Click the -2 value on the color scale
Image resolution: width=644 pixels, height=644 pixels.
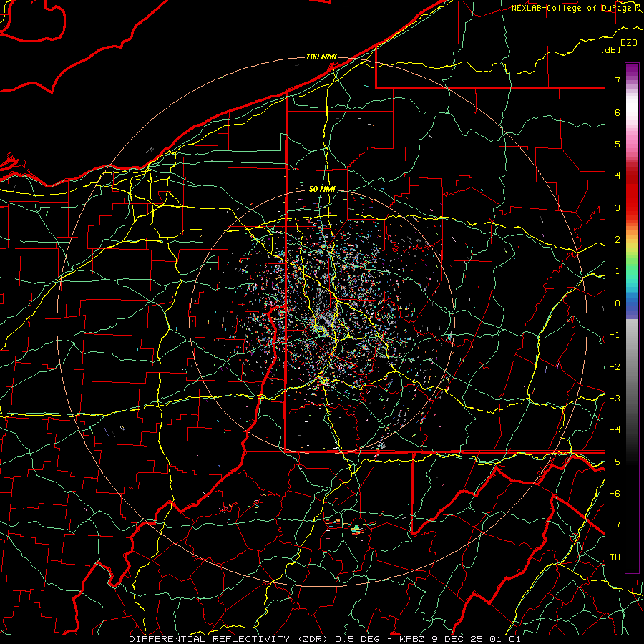pos(615,366)
